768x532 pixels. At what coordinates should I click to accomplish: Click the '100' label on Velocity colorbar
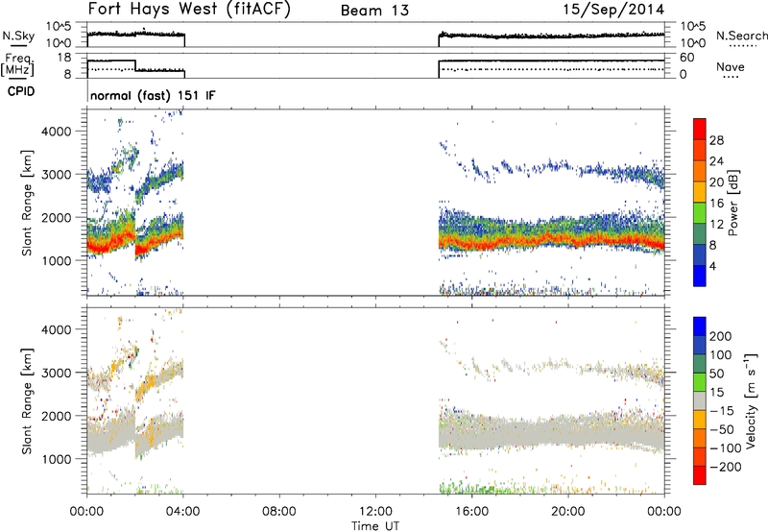point(721,354)
